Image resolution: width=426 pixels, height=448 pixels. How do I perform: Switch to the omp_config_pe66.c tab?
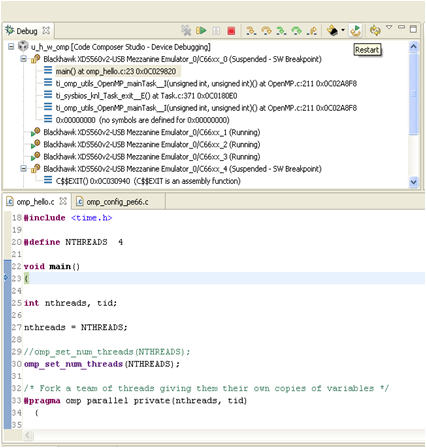(112, 202)
